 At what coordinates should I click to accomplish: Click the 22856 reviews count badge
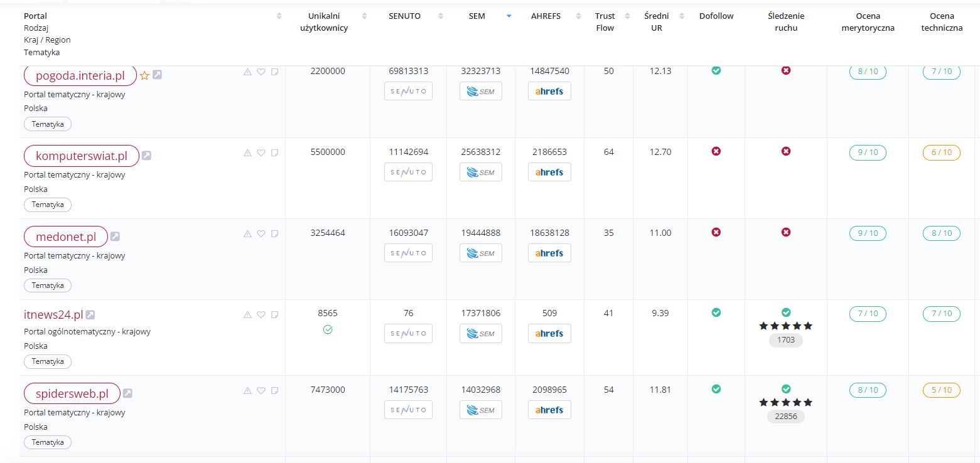pos(786,417)
